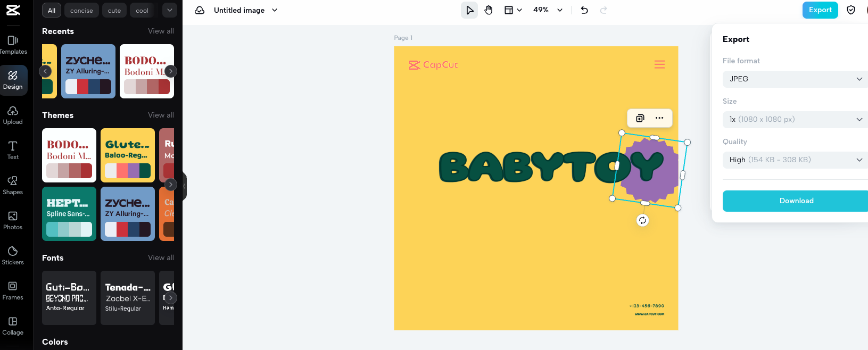The height and width of the screenshot is (350, 868).
Task: Select the 'concise' filter tag
Action: (81, 11)
